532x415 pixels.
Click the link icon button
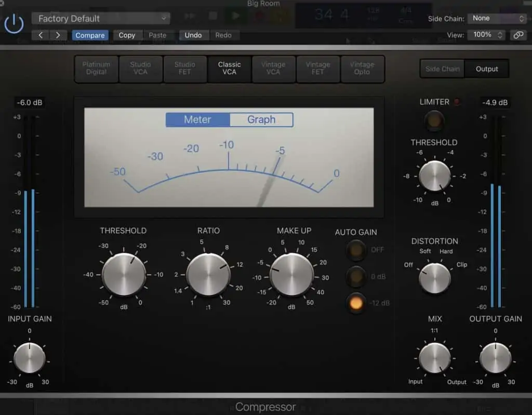coord(518,35)
